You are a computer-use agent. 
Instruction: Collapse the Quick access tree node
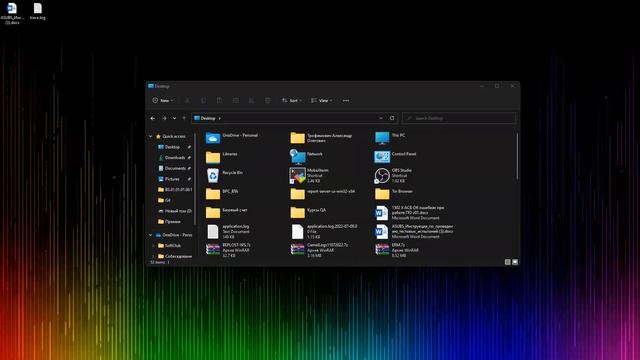pos(151,136)
